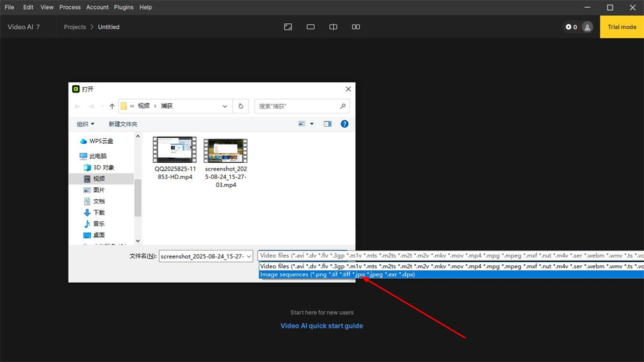Open the Process menu
Viewport: 644px width, 362px height.
pos(70,7)
